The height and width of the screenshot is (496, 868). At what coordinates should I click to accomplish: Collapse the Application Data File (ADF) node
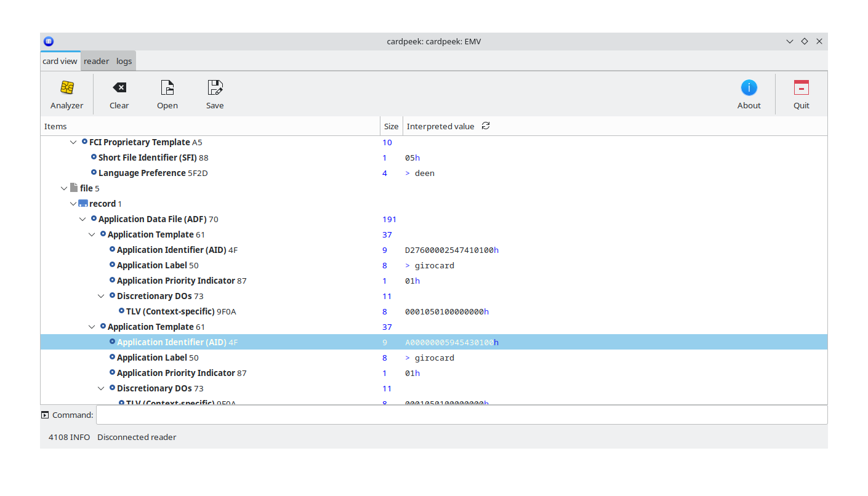pos(82,219)
